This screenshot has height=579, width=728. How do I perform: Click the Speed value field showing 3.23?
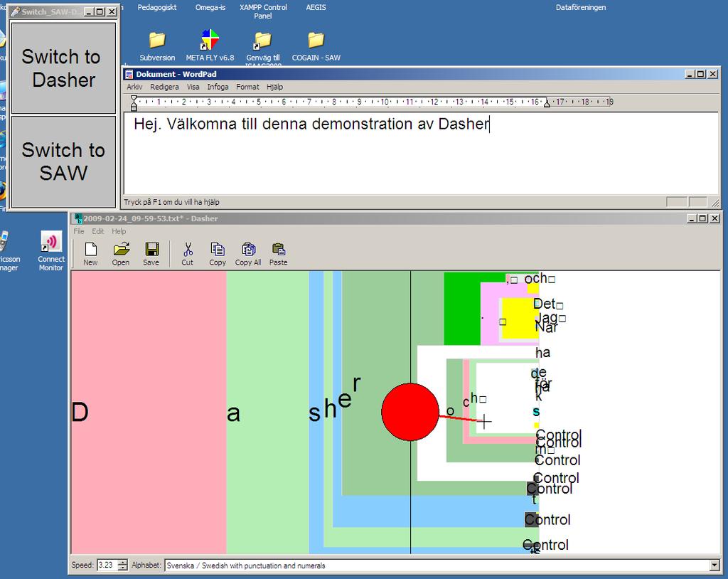tap(107, 565)
